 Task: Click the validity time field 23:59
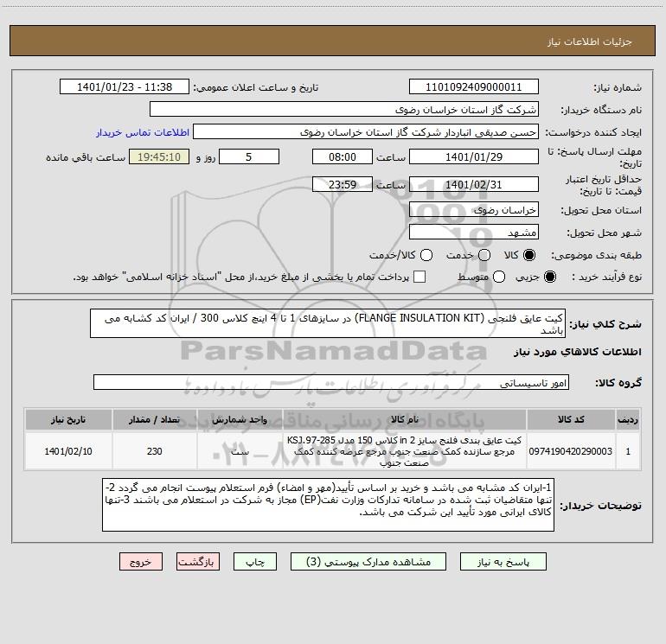point(343,185)
